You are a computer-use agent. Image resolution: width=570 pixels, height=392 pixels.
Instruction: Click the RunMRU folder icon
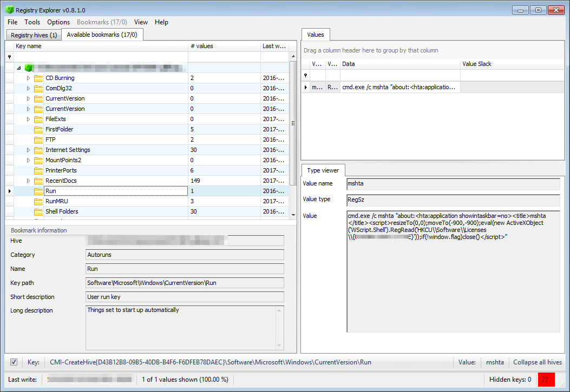tap(38, 202)
